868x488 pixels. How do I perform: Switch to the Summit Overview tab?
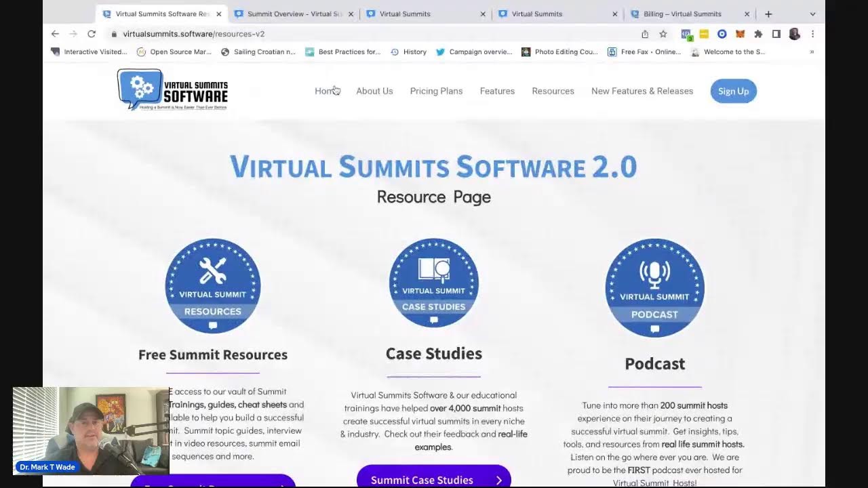click(x=294, y=14)
